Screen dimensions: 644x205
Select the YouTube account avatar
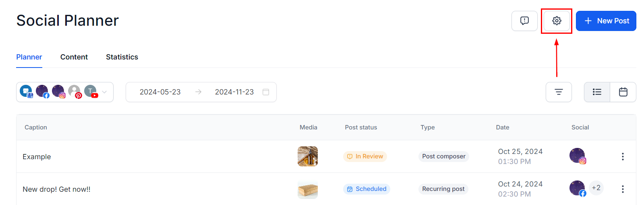click(91, 92)
